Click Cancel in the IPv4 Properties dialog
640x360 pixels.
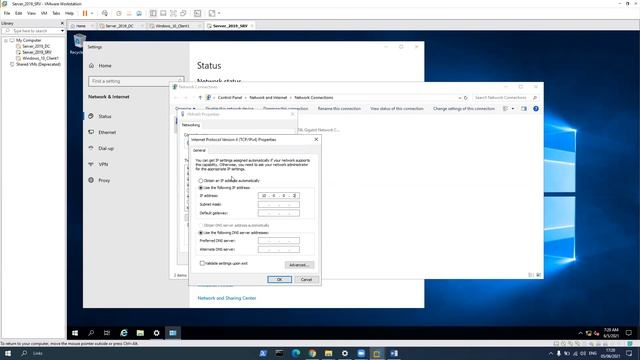(306, 280)
